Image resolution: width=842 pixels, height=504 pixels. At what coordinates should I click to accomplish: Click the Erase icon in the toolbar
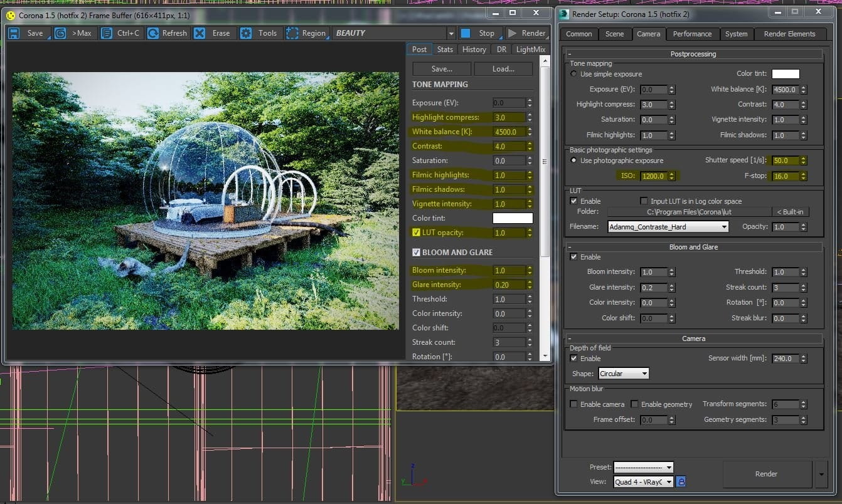200,33
